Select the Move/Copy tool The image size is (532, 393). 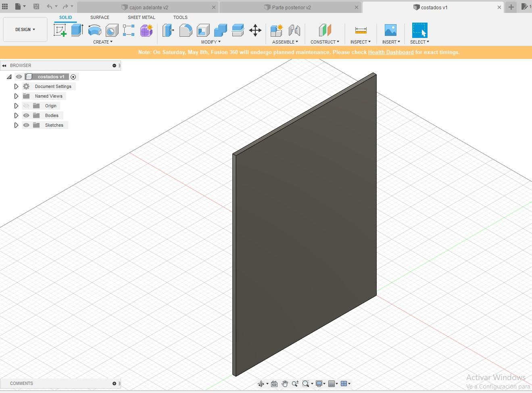coord(255,30)
